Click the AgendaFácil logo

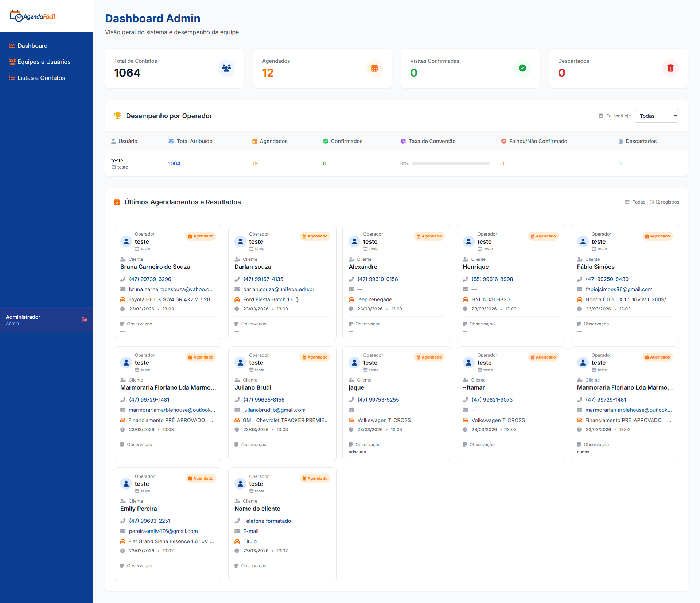[x=32, y=16]
